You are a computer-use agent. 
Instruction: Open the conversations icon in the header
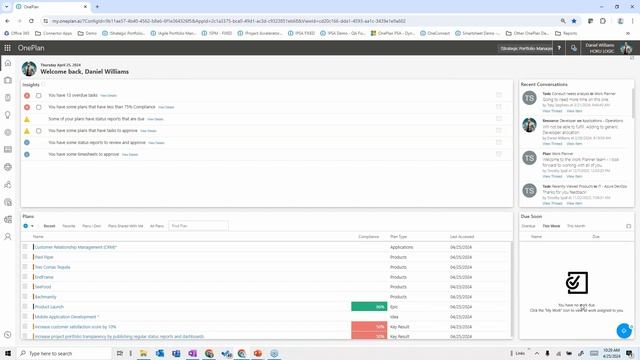coord(573,48)
